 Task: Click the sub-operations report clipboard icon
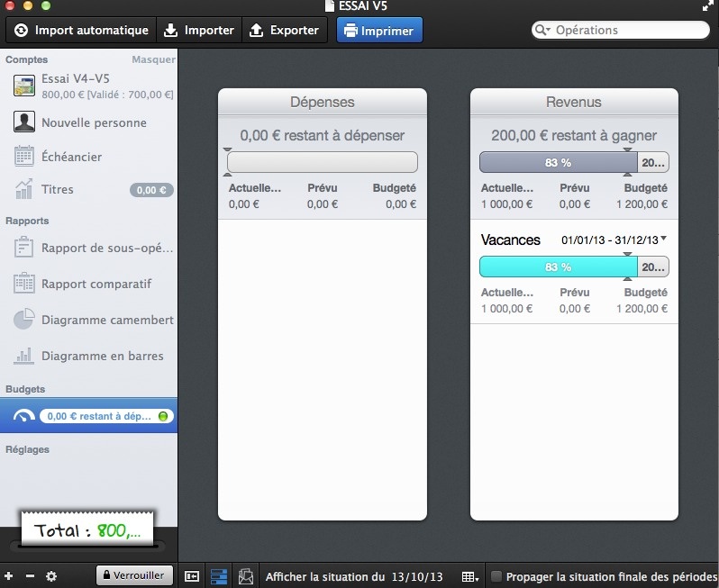[23, 248]
